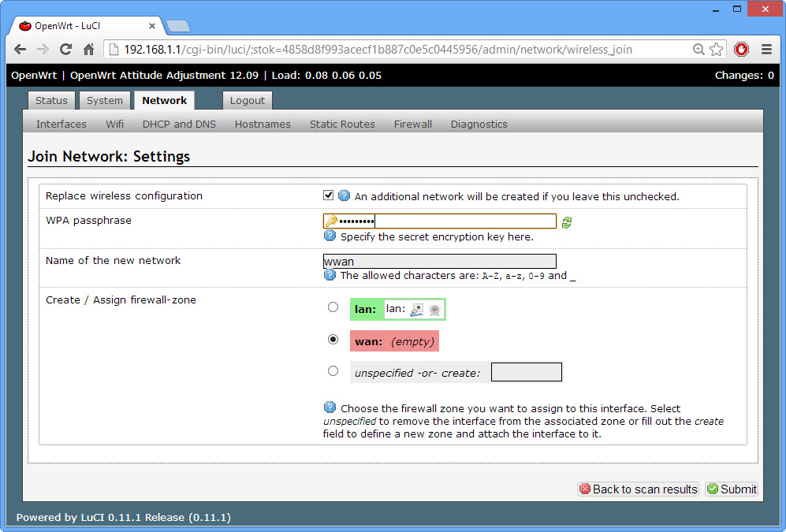Open the Hostnames submenu
The height and width of the screenshot is (532, 786).
coord(263,124)
